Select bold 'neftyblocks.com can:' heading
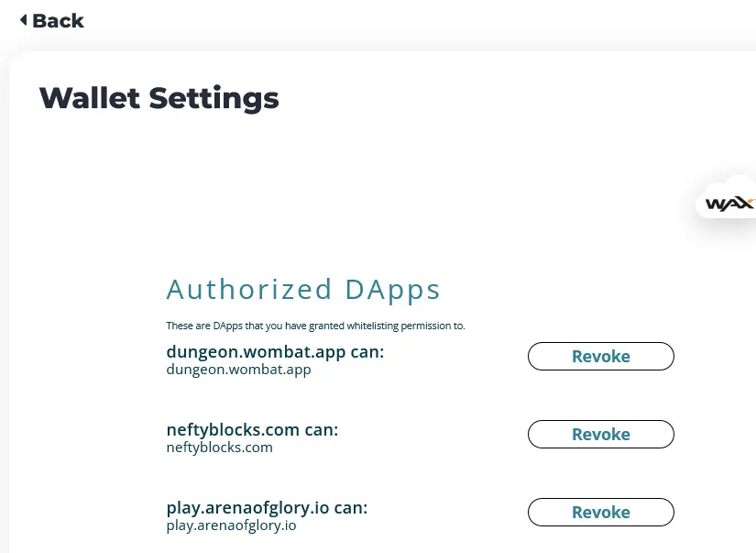756x553 pixels. click(x=252, y=430)
